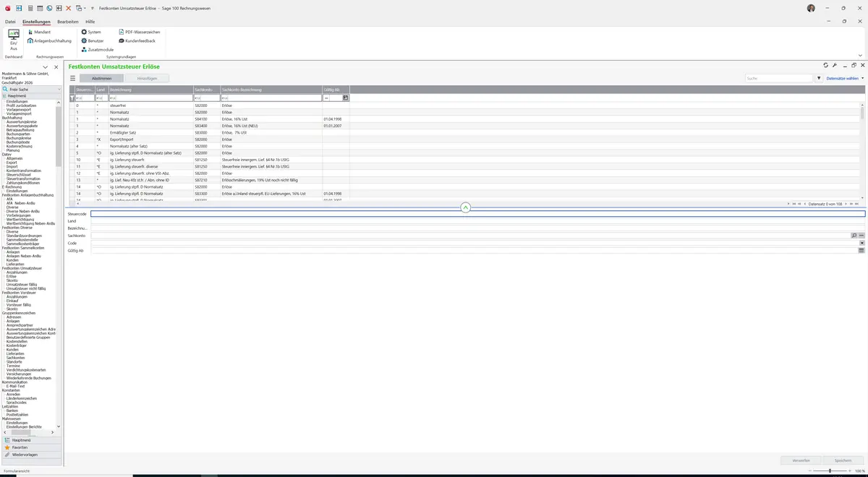This screenshot has height=477, width=868.
Task: Click the wrench tools icon in the form header
Action: coord(835,65)
